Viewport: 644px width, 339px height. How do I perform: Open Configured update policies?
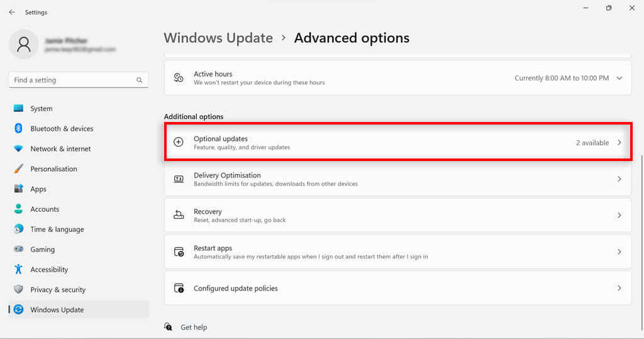coord(235,289)
